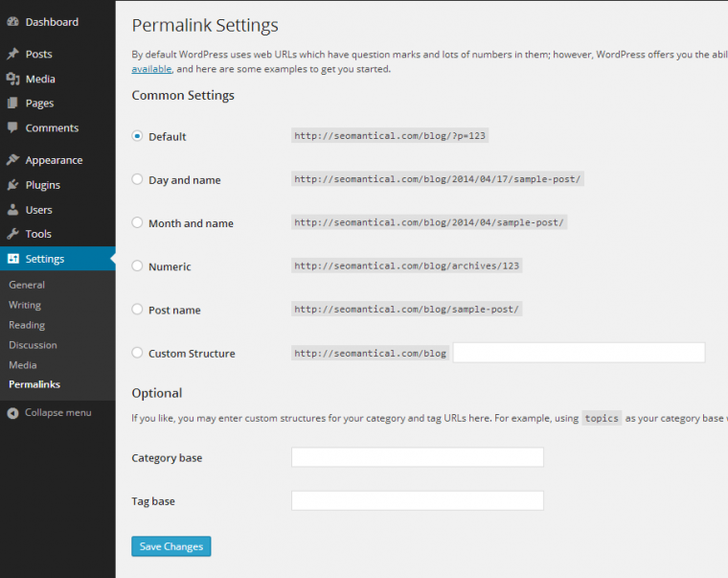Click the seomantical.com/blog custom structure prefix
This screenshot has width=728, height=578.
click(x=370, y=353)
